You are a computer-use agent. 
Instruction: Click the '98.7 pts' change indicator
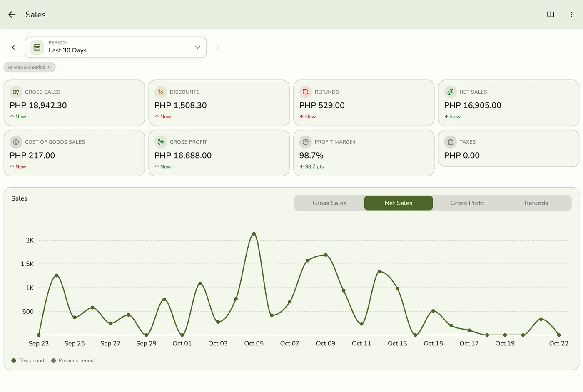click(311, 166)
